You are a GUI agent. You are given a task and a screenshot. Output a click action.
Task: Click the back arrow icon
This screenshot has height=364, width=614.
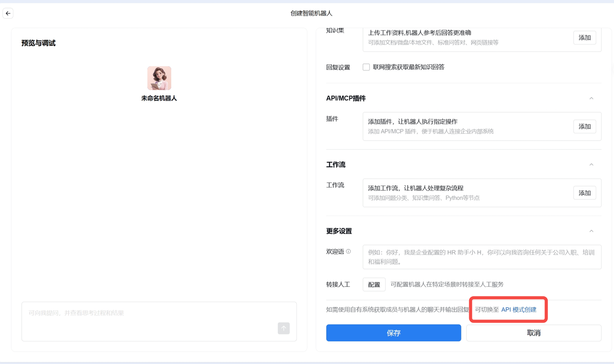pos(8,13)
